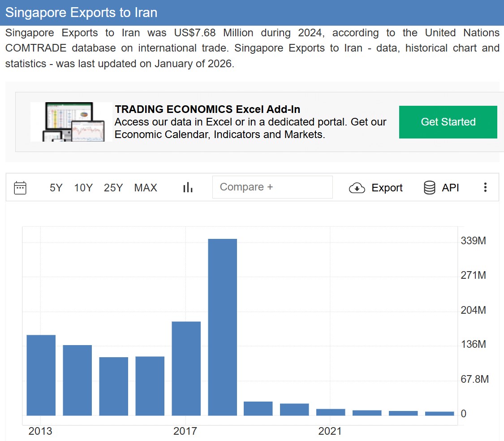Click the API database stack icon
Viewport: 504px width, 441px height.
[x=429, y=188]
